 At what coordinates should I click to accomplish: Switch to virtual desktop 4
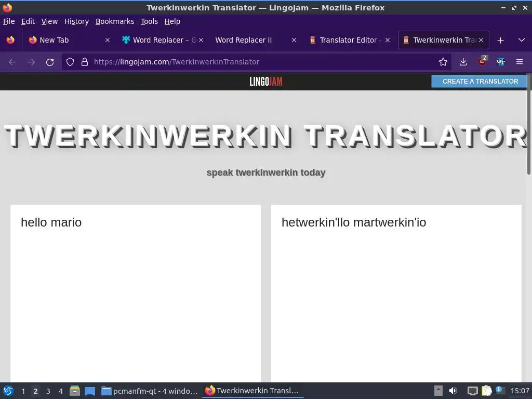click(61, 391)
